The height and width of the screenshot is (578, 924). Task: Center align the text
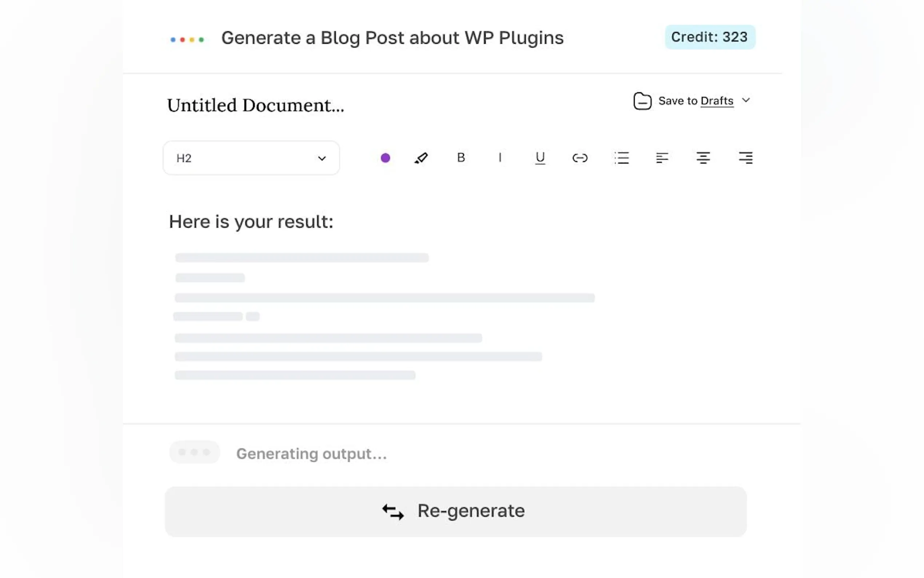tap(703, 158)
